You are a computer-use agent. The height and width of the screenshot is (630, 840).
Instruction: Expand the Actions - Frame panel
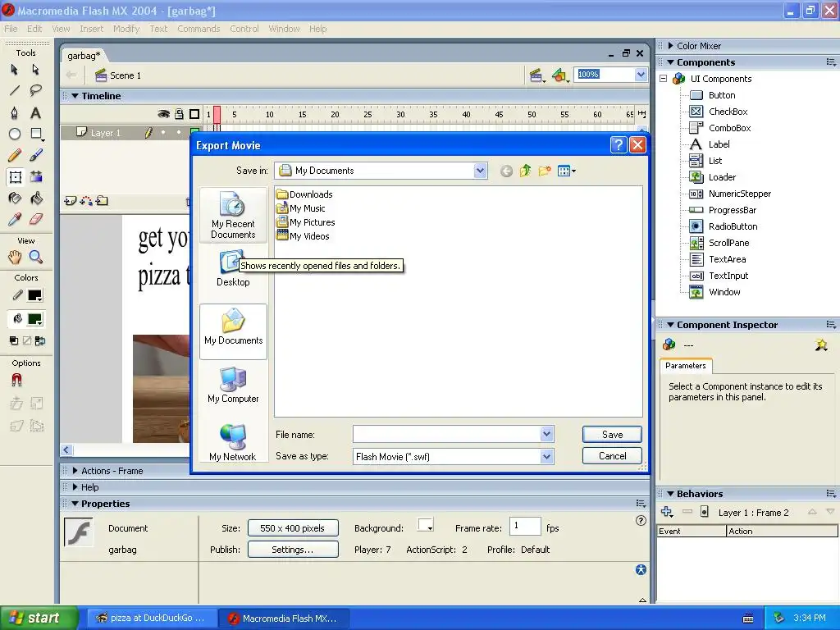tap(75, 470)
